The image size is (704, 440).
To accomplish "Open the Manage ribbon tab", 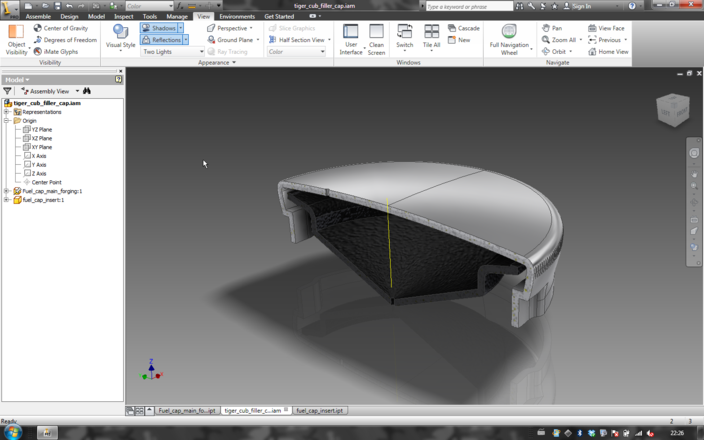I will click(177, 17).
